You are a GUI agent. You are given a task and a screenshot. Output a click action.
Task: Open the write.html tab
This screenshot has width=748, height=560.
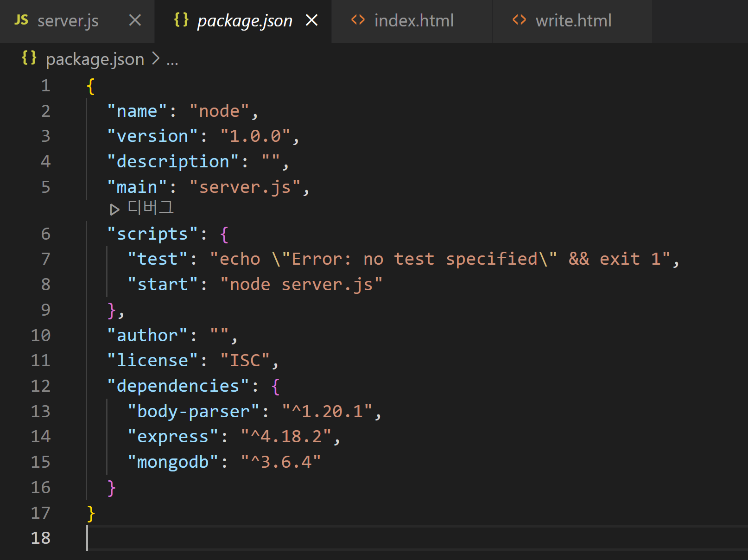tap(572, 21)
